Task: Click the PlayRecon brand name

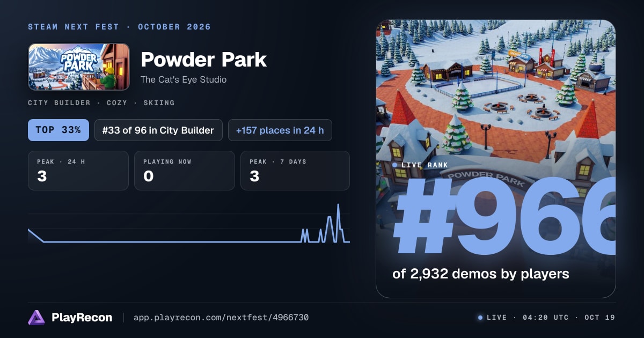Action: [x=82, y=318]
